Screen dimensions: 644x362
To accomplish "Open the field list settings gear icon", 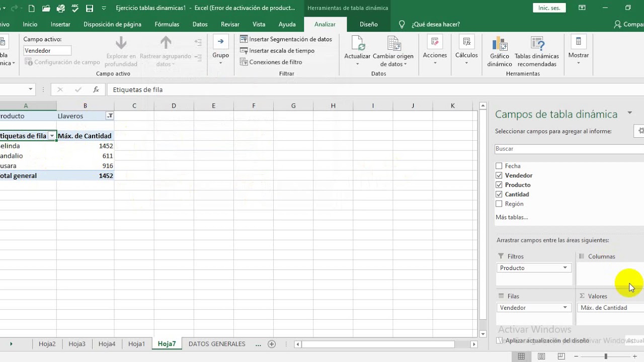I will [640, 131].
